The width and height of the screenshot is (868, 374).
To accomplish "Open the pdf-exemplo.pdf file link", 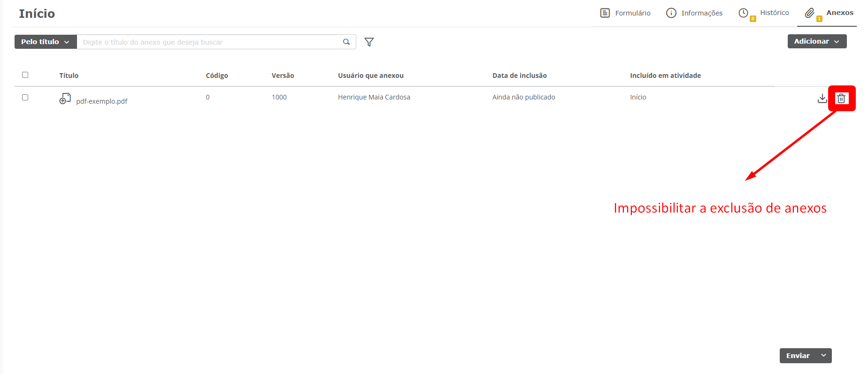I will click(102, 101).
